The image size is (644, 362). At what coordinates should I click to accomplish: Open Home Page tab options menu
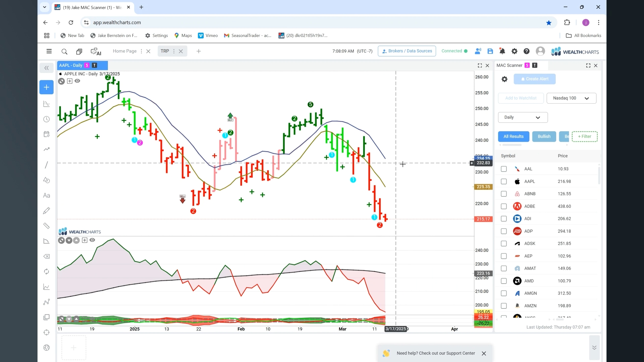click(141, 51)
